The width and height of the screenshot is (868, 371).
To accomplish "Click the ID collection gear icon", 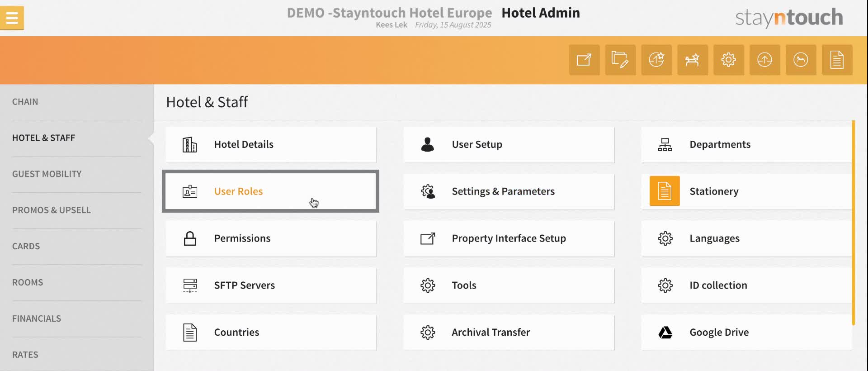I will tap(665, 285).
